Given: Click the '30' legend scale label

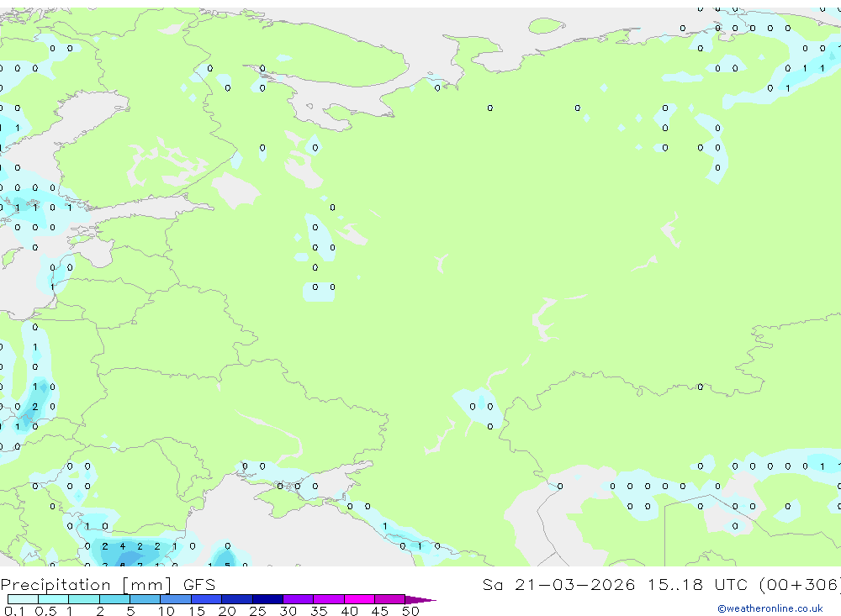Looking at the screenshot, I should coord(288,611).
